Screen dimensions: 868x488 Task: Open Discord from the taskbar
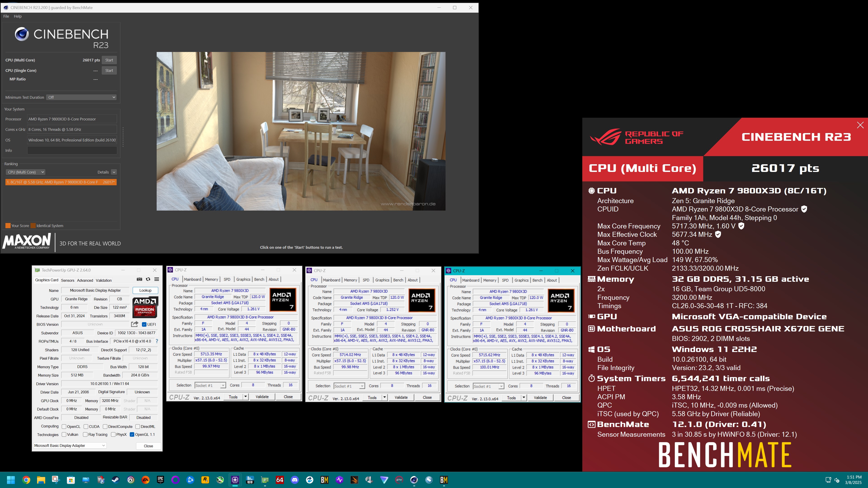pos(295,480)
